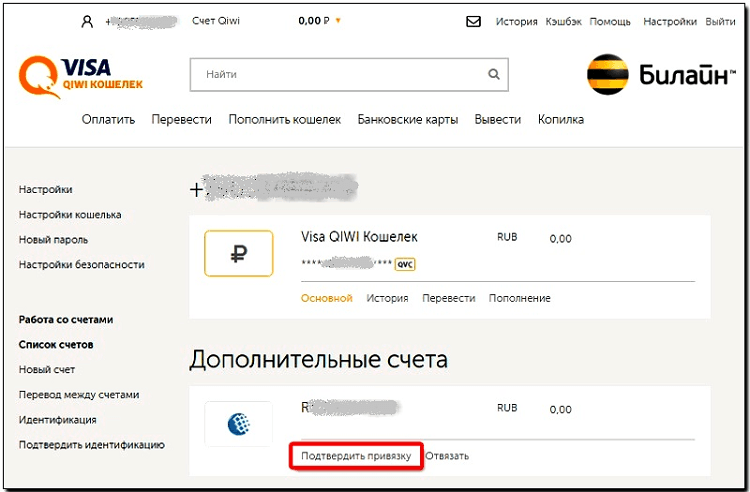The width and height of the screenshot is (750, 492).
Task: Open Подтвердить идентификацию
Action: [91, 445]
